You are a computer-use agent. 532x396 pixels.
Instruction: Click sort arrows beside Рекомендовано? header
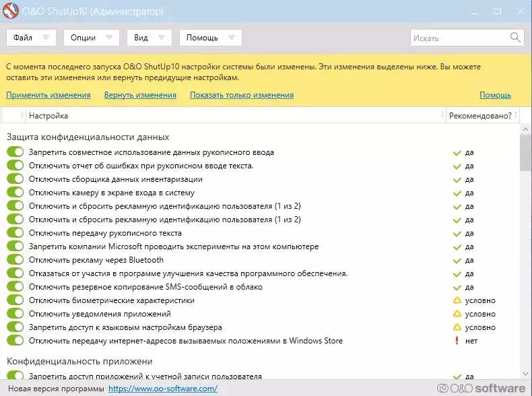tap(516, 115)
